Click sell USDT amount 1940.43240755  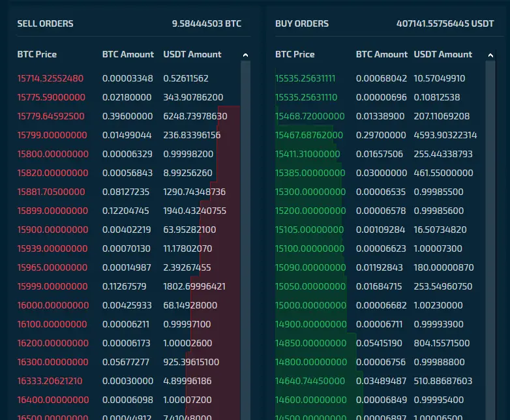194,211
